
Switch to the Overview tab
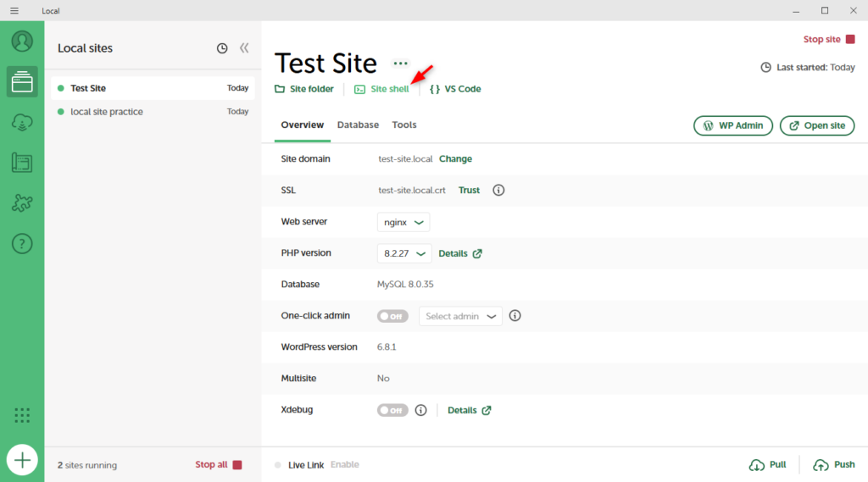[303, 125]
